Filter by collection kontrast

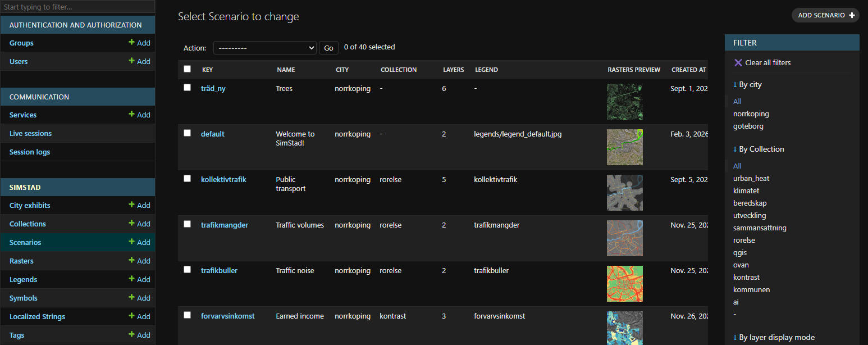coord(746,277)
